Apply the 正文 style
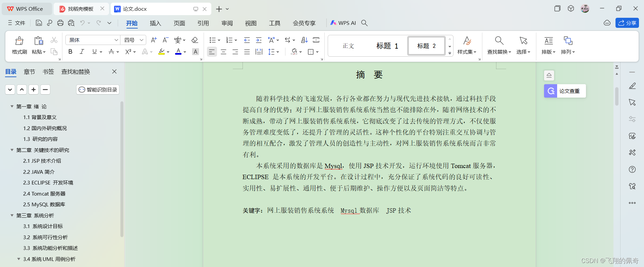The height and width of the screenshot is (267, 644). click(348, 46)
